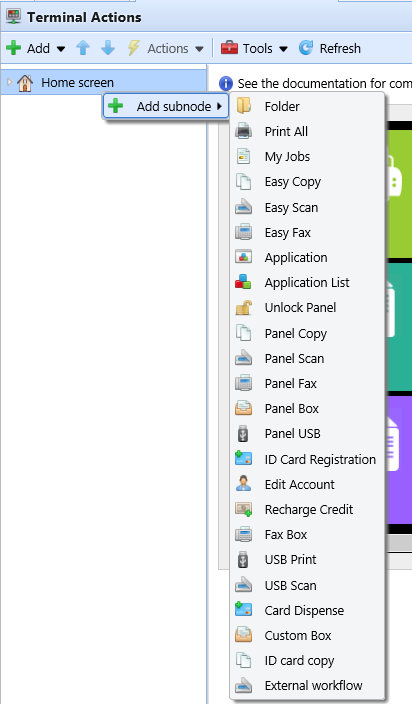The width and height of the screenshot is (412, 704).
Task: Select Easy Scan menu entry
Action: pyautogui.click(x=307, y=207)
